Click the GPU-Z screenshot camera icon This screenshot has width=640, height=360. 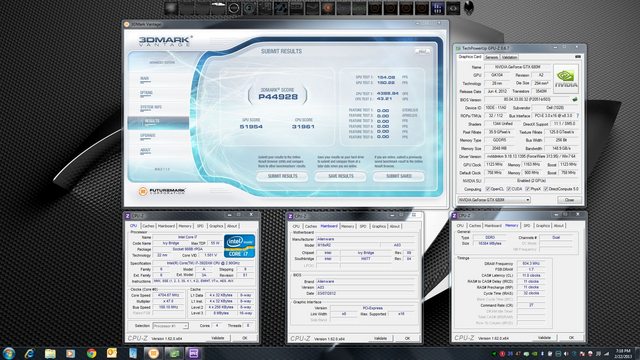[578, 57]
